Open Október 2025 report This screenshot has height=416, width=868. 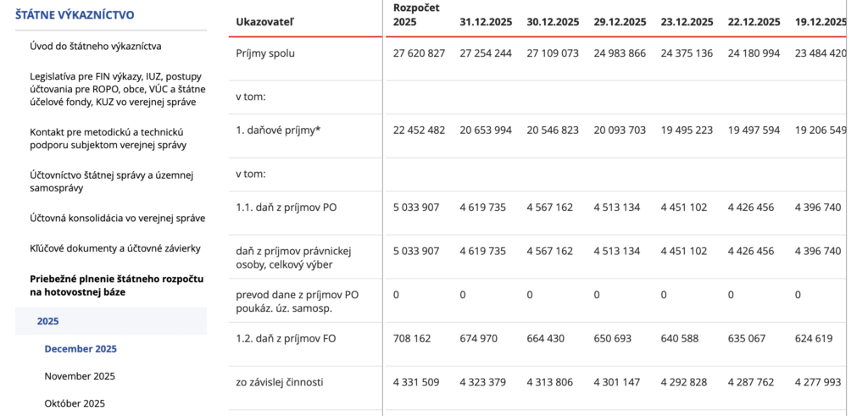pyautogui.click(x=75, y=403)
